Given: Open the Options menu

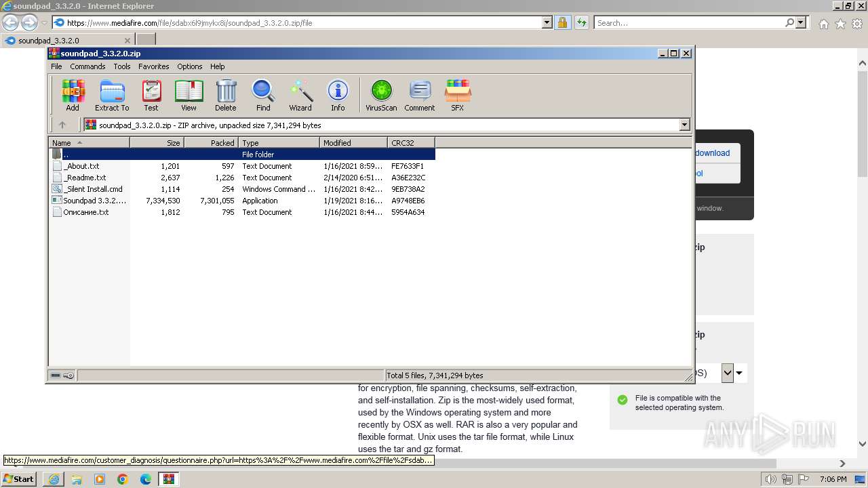Looking at the screenshot, I should [190, 66].
